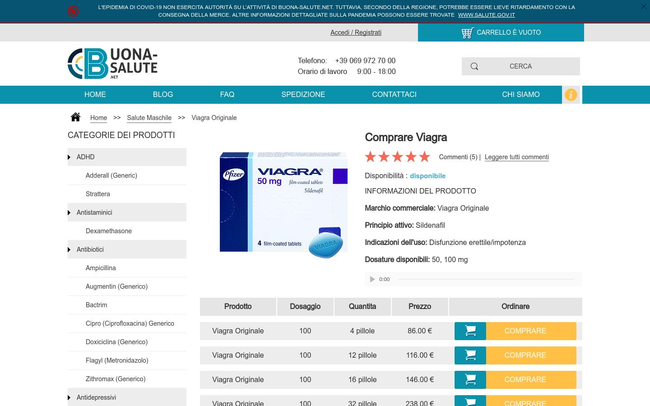Click the Viagra Originale breadcrumb text

[214, 118]
